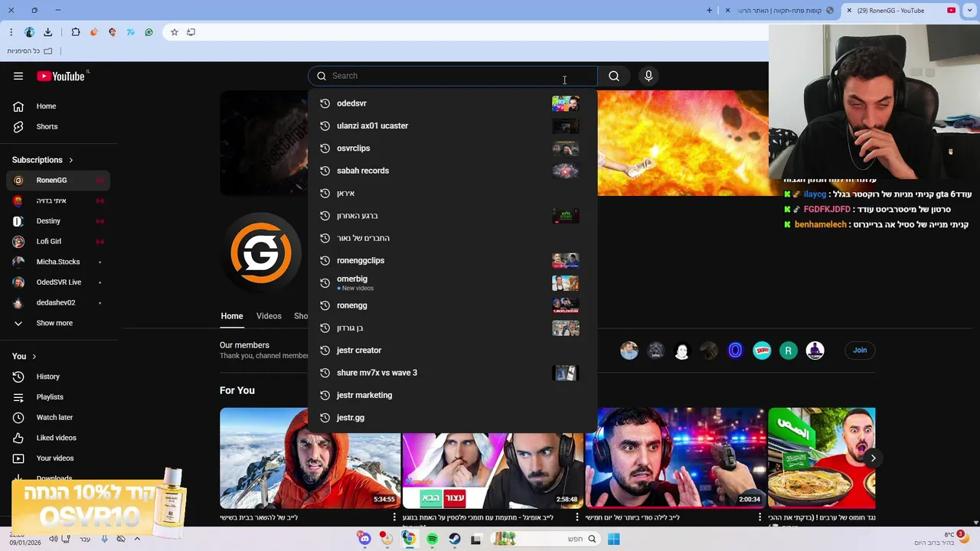This screenshot has width=980, height=551.
Task: Choose the 'jestr creator' suggestion
Action: (452, 350)
